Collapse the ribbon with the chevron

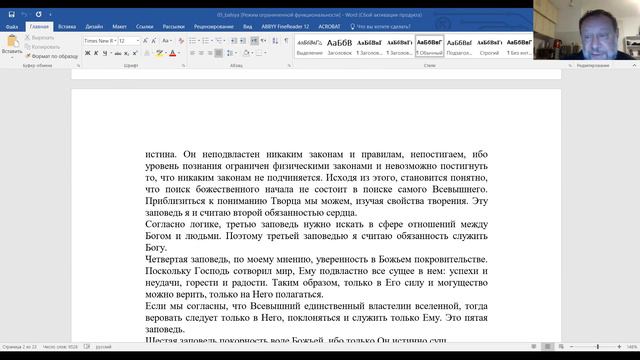coord(634,65)
